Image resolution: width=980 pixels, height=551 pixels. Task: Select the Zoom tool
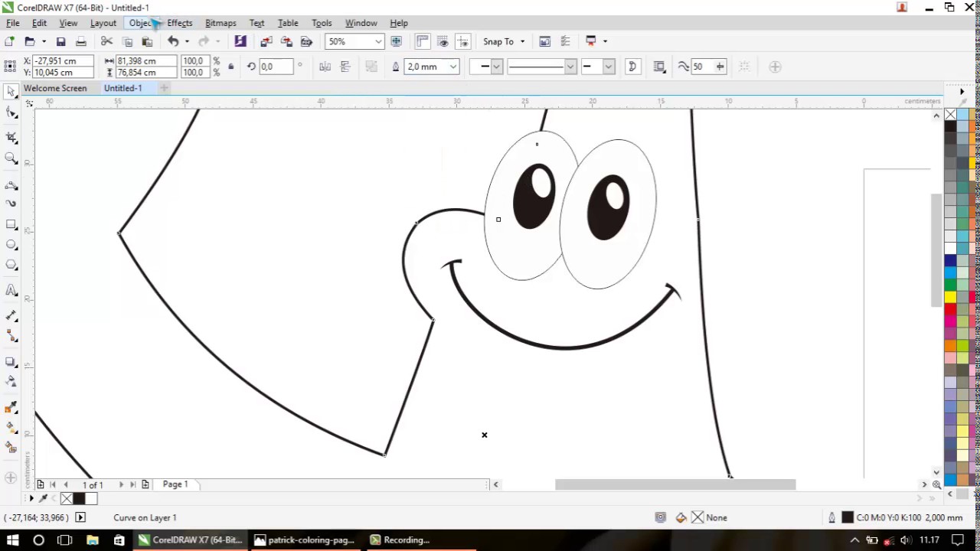(11, 158)
